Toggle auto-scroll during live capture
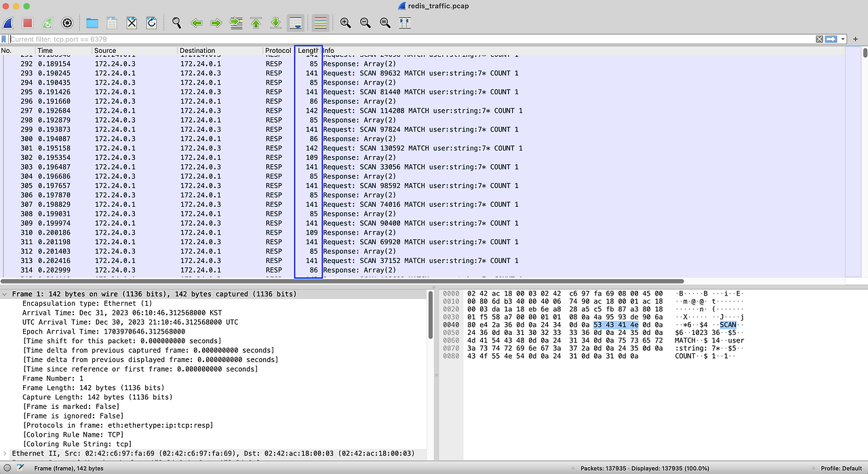Image resolution: width=868 pixels, height=474 pixels. 296,23
